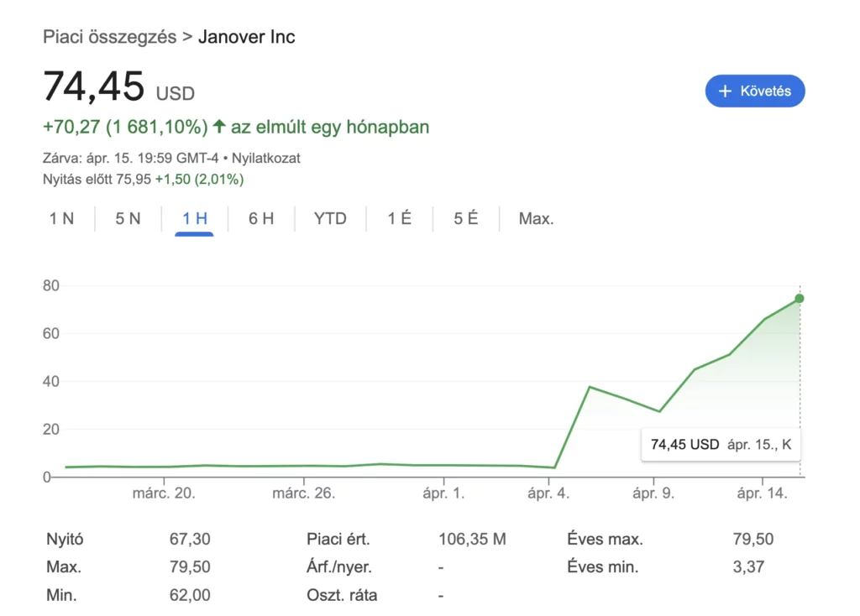The width and height of the screenshot is (860, 616).
Task: Click the blue Követés follow button
Action: coord(755,91)
